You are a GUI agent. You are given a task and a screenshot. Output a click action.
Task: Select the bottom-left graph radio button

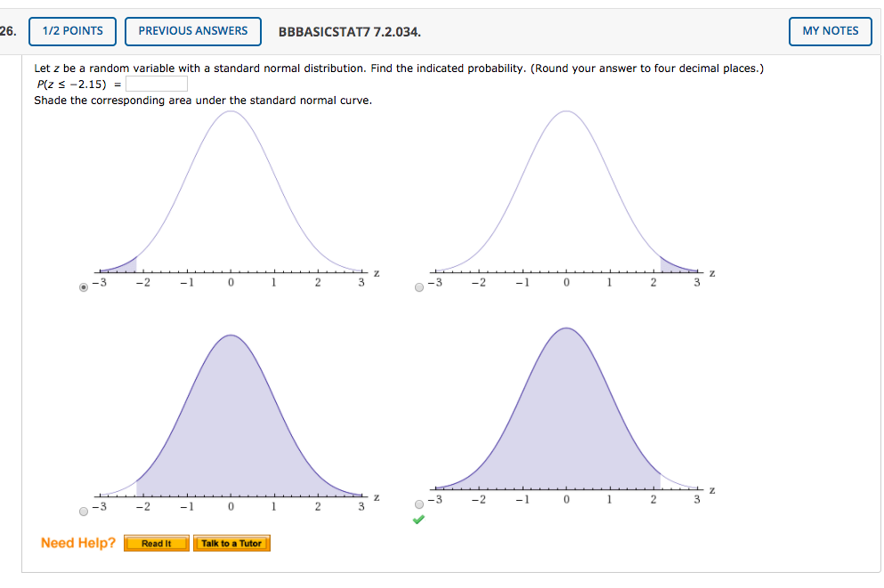click(x=80, y=511)
